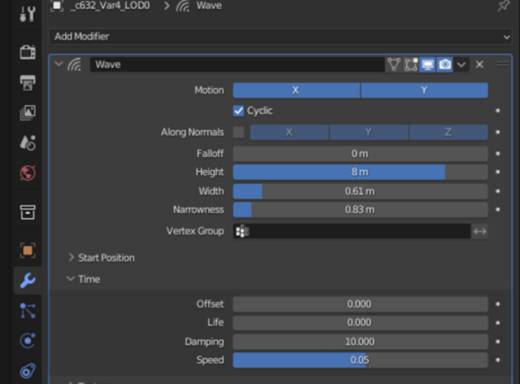Open the Particles properties tab
The image size is (520, 384).
28,311
